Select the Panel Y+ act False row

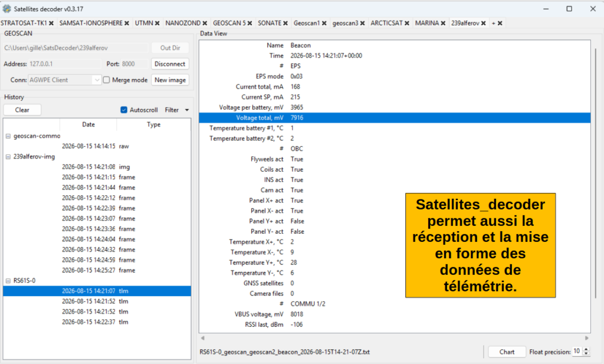click(x=395, y=221)
